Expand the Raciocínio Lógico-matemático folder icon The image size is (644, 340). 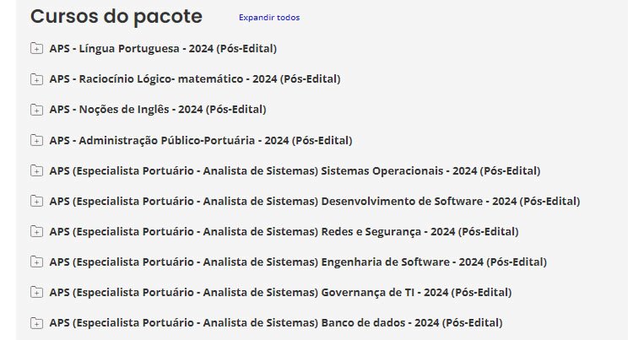tap(36, 79)
